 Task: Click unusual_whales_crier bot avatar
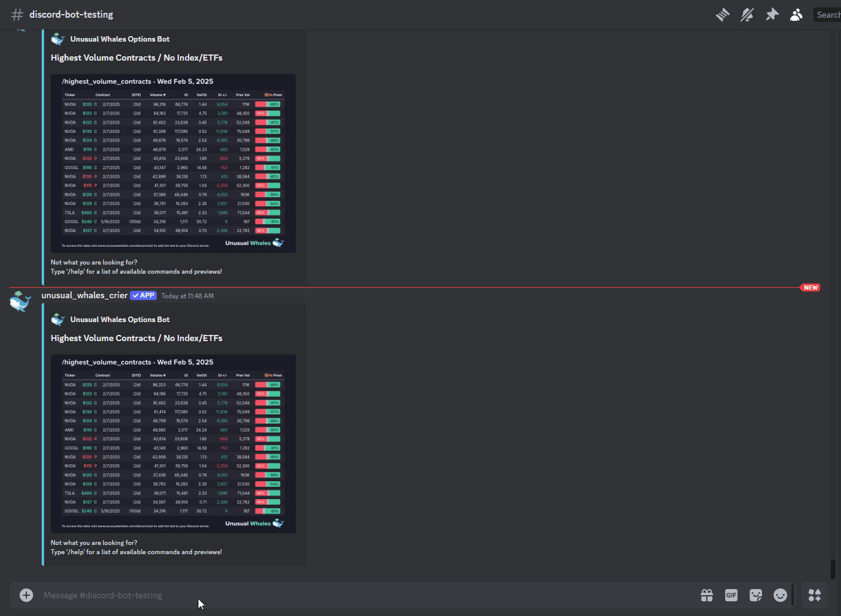tap(20, 301)
